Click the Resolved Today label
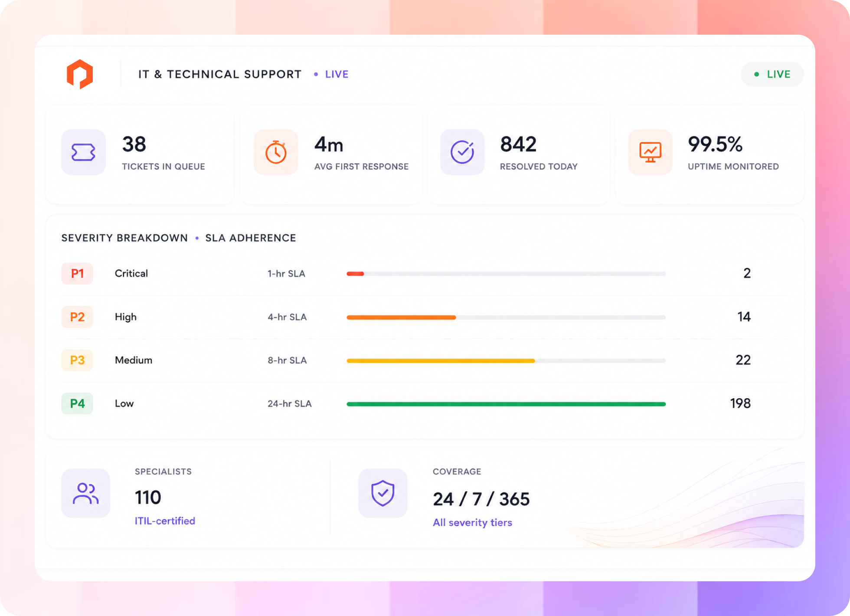 click(539, 167)
